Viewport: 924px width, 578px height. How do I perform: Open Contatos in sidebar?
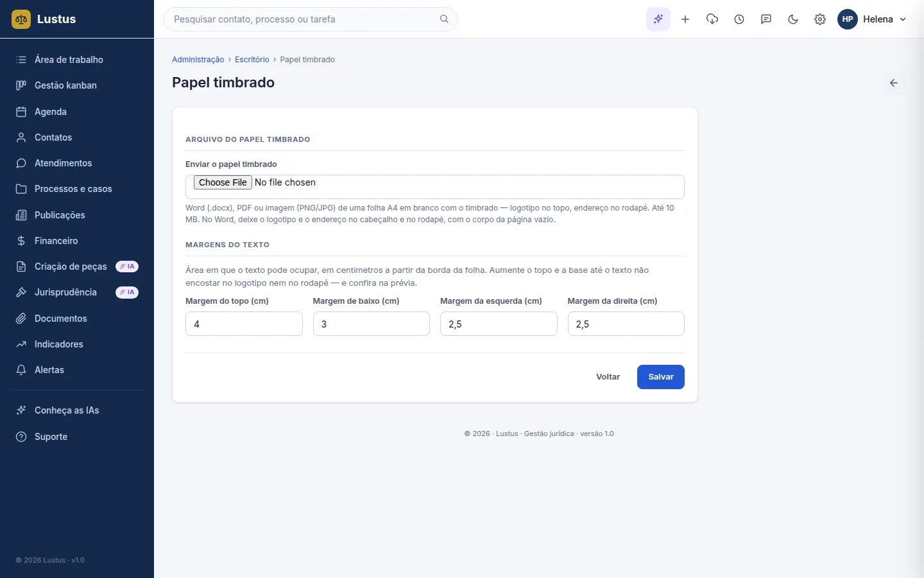pos(77,137)
